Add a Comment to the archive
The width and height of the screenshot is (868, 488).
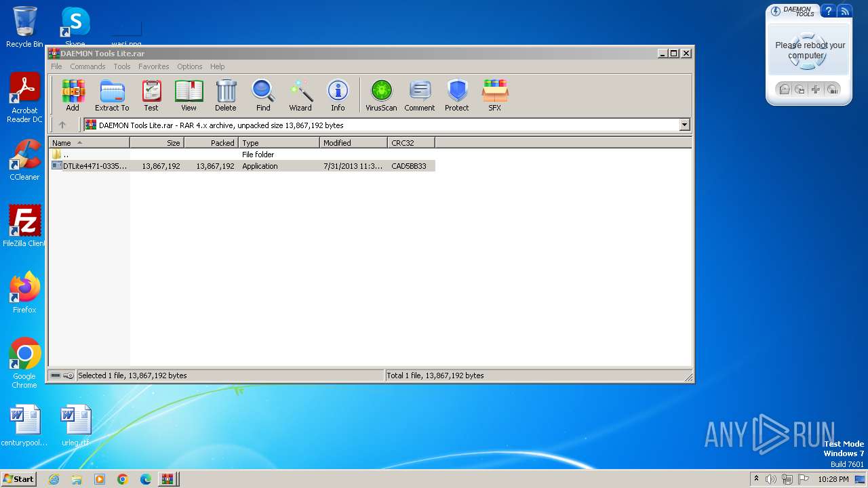[x=420, y=95]
